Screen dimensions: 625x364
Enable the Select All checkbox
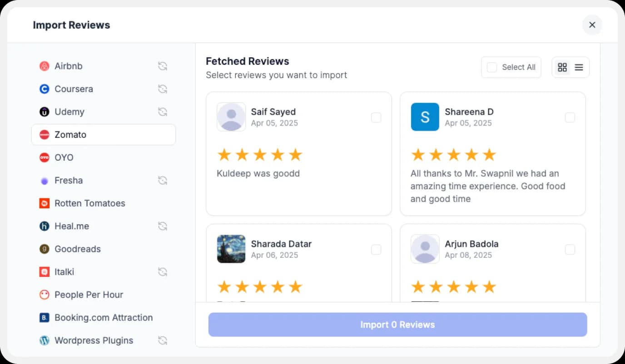pos(491,67)
